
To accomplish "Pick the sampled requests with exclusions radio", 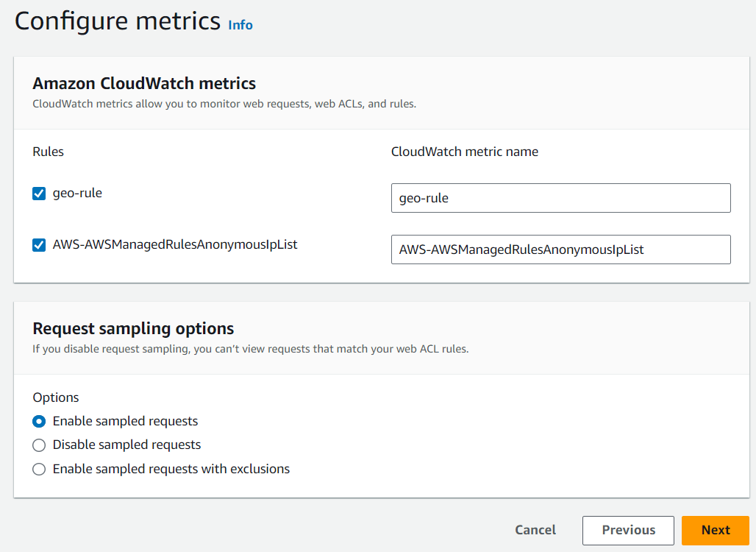I will tap(40, 469).
